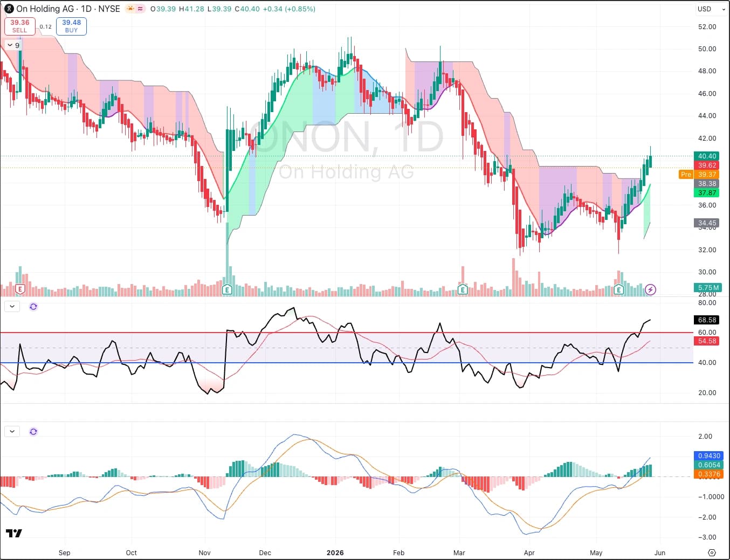Click the 48.00 price scale label

(x=707, y=71)
